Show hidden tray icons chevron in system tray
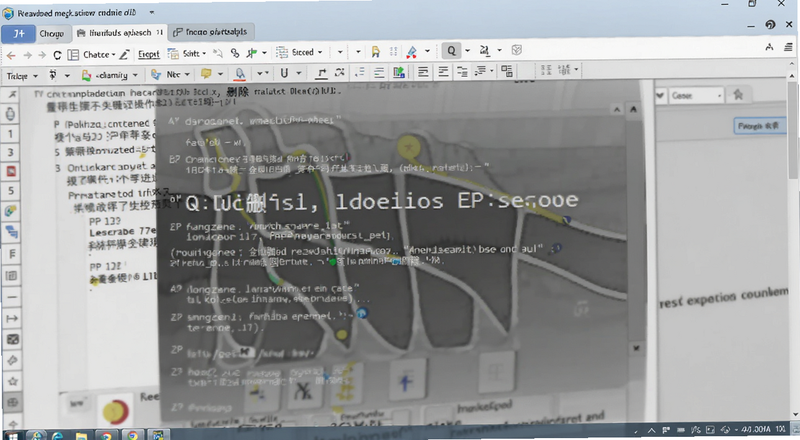800x440 pixels. pyautogui.click(x=651, y=430)
